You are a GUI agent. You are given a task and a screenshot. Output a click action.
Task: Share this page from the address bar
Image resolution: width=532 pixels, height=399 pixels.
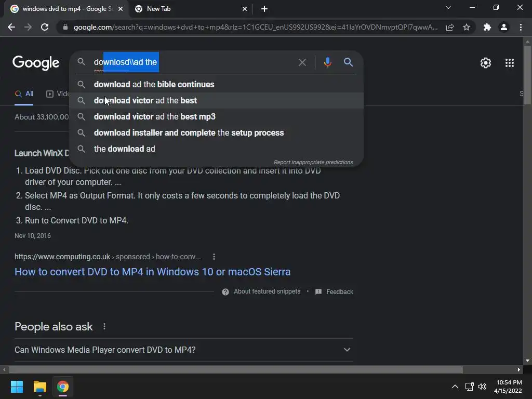(450, 27)
